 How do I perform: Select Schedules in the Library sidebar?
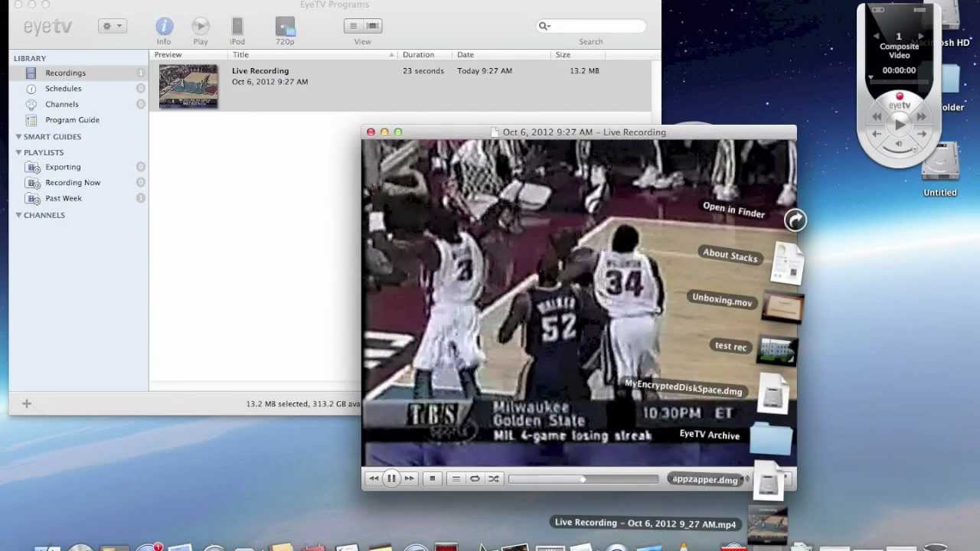click(x=79, y=89)
